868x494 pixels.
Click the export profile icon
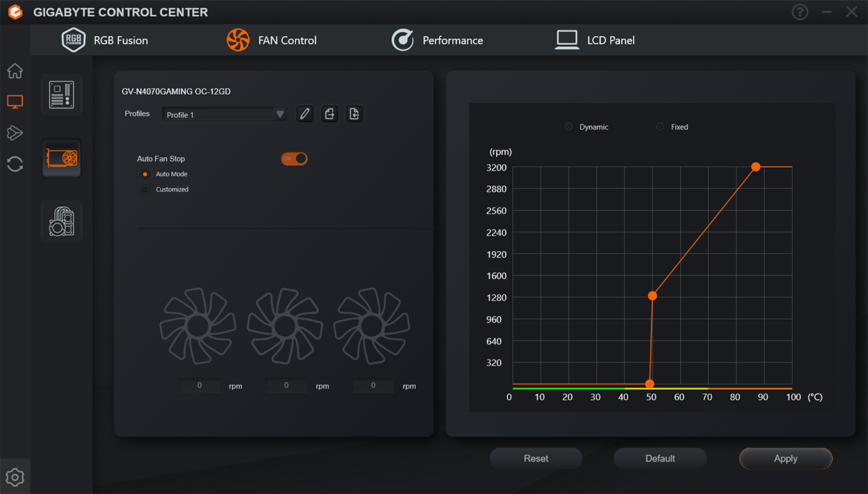(330, 114)
